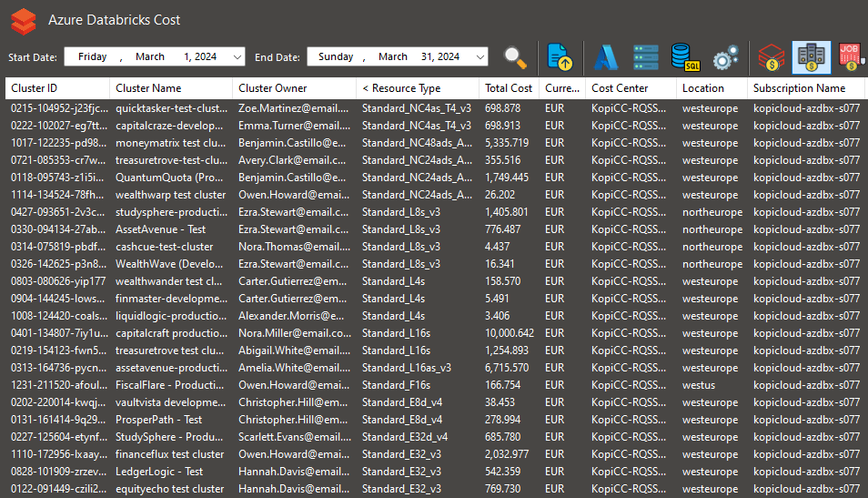This screenshot has width=868, height=498.
Task: Click the server rack toolbar icon
Action: point(646,57)
